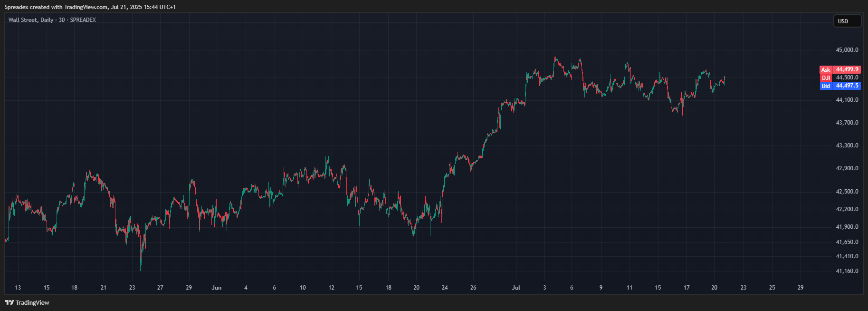Click date label 24 on the time axis
The height and width of the screenshot is (311, 868).
445,288
